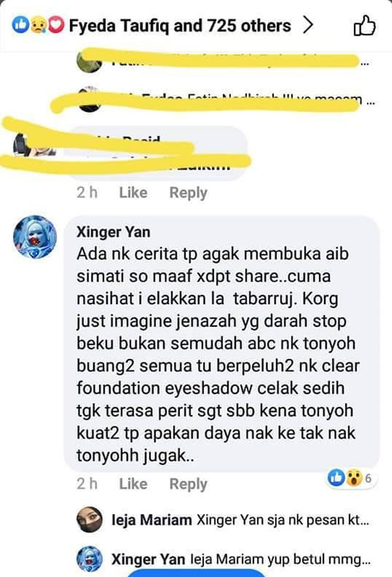Expand Xinger Yan's reply to Ieja Mariam
The height and width of the screenshot is (577, 392).
(240, 559)
